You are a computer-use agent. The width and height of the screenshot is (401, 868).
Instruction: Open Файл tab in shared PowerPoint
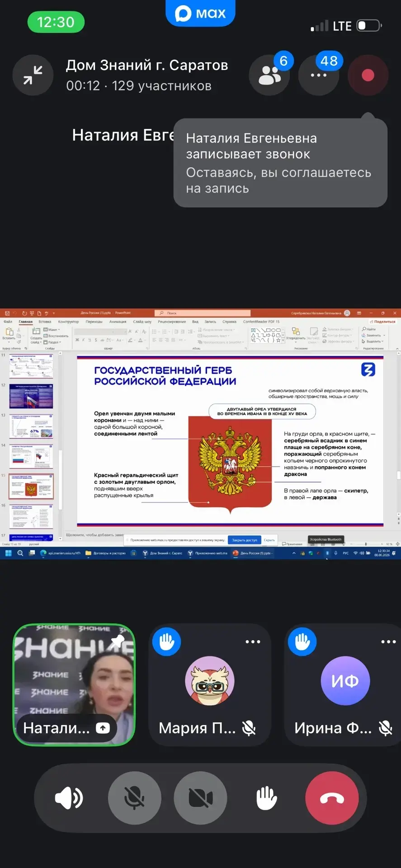(x=8, y=322)
